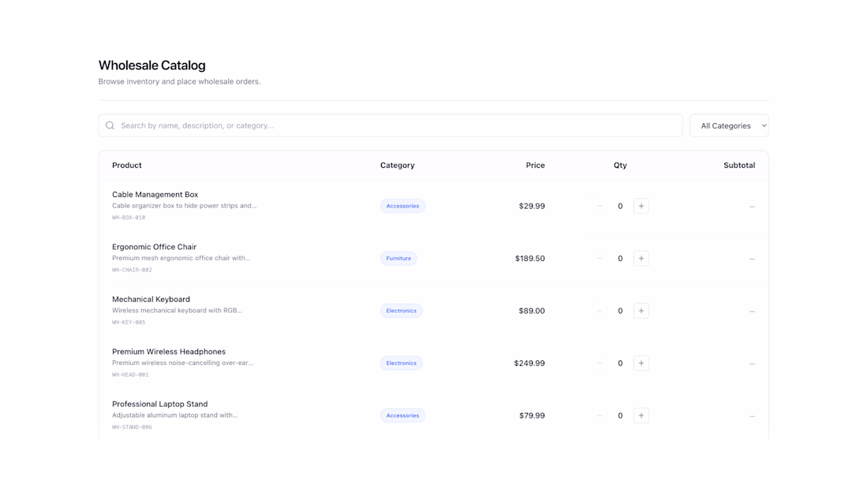Click the Wholesale Catalog heading
Viewport: 868px width, 488px height.
[x=152, y=65]
